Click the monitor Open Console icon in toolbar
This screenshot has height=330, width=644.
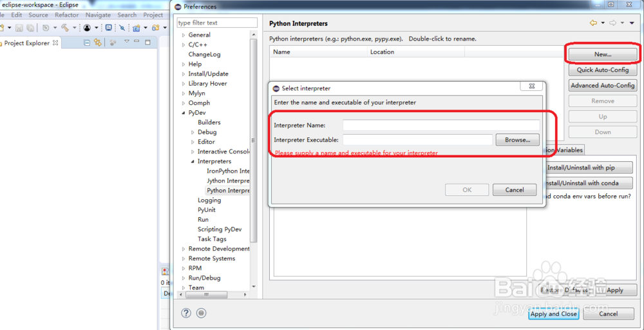109,28
